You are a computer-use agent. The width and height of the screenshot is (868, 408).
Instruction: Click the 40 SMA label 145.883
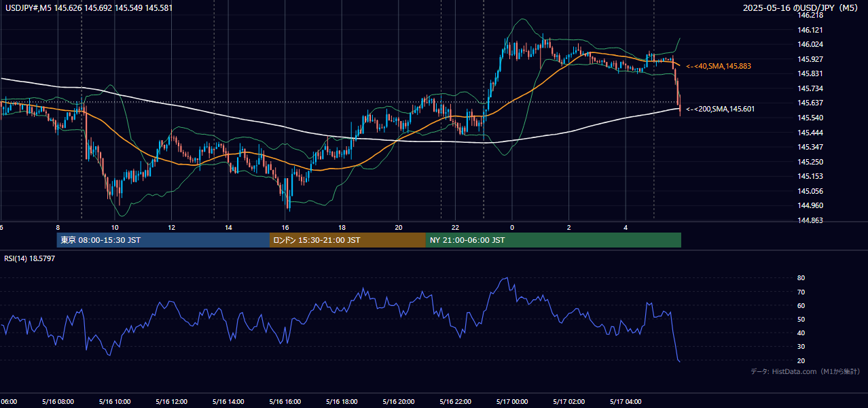coord(719,66)
